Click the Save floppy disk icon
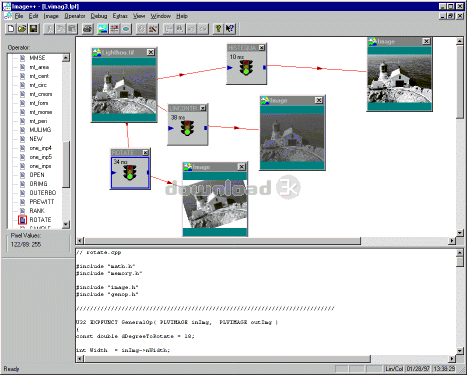The height and width of the screenshot is (375, 467). [33, 29]
